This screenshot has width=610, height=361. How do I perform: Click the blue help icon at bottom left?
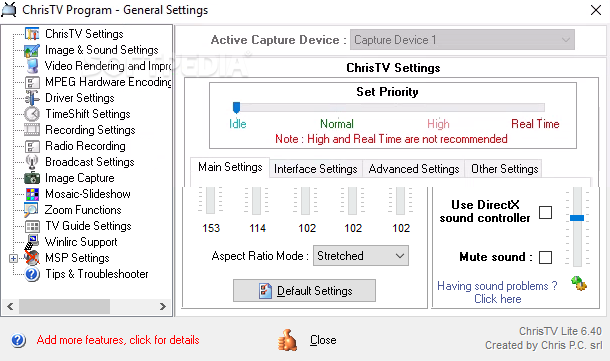pos(18,340)
